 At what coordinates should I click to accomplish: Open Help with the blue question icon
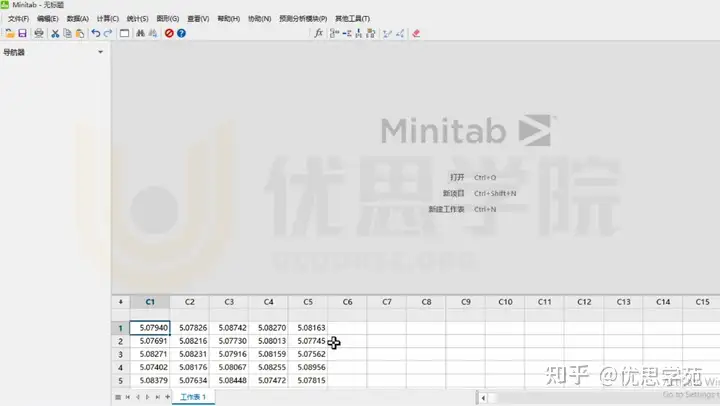(181, 34)
